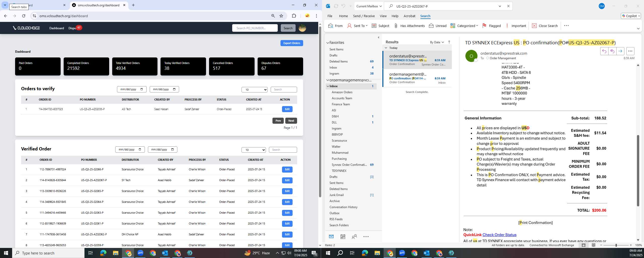Pick Orders to verify start date field

(x=132, y=89)
